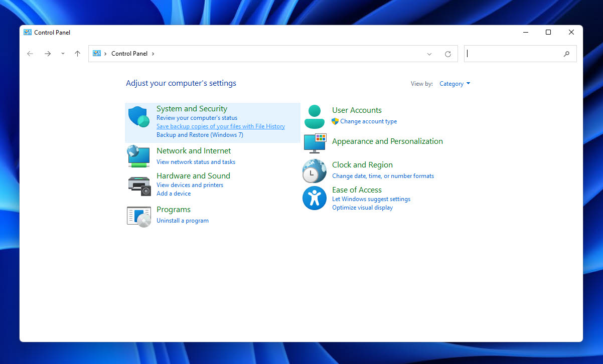This screenshot has height=364, width=603.
Task: Open Programs category heading
Action: (174, 210)
